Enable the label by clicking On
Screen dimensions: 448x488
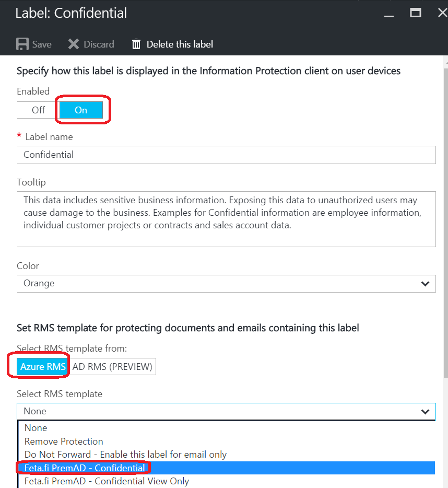81,110
